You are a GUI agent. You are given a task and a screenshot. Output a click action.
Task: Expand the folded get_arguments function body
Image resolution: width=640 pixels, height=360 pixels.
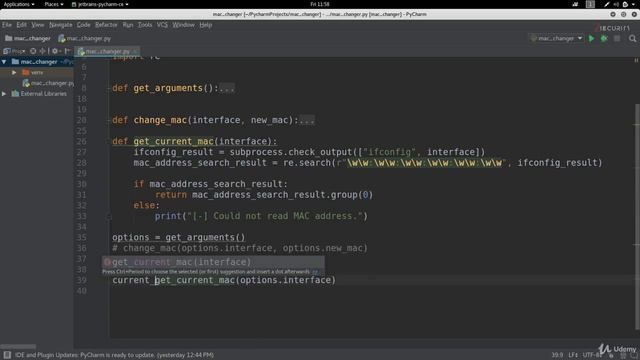point(227,88)
